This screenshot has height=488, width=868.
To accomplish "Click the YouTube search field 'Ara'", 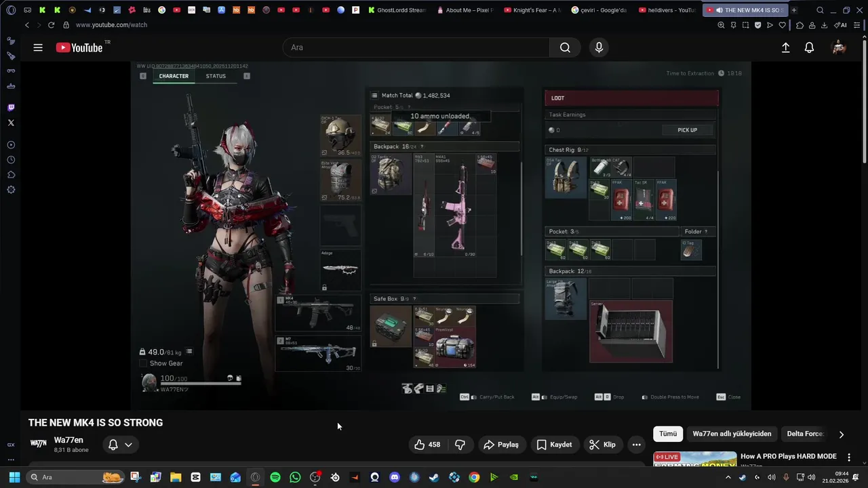I will 416,47.
